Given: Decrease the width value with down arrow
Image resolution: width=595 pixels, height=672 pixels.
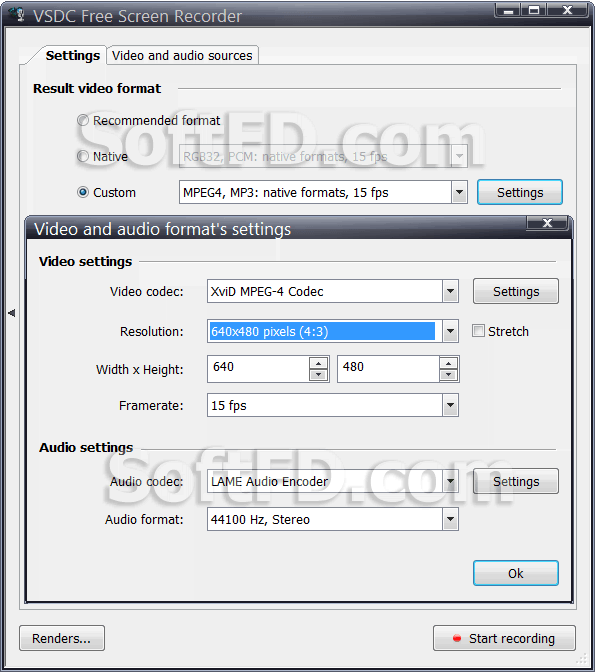Looking at the screenshot, I should pos(318,375).
